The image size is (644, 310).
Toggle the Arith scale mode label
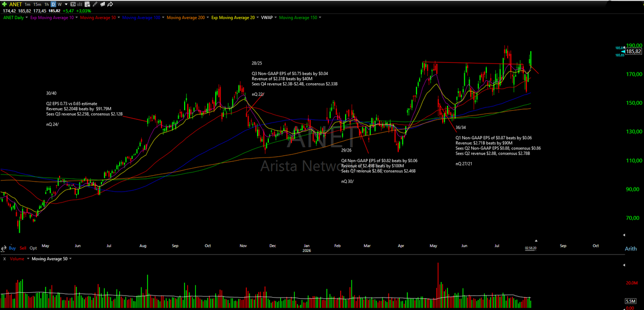[x=631, y=249]
